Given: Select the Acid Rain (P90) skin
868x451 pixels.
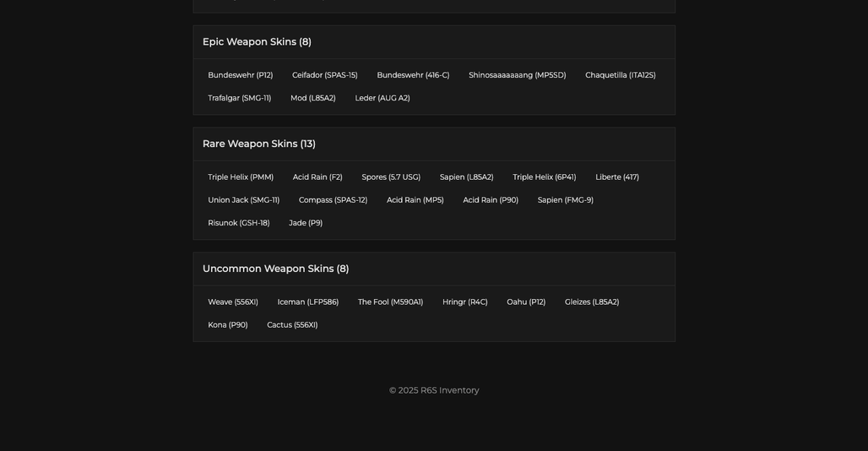Looking at the screenshot, I should [x=491, y=200].
